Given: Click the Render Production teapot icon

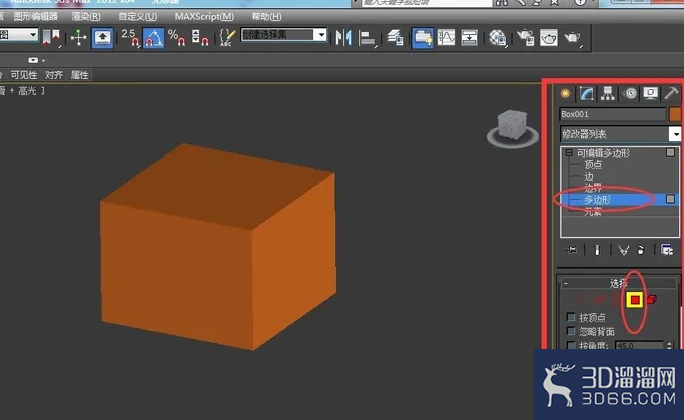Looking at the screenshot, I should point(573,38).
